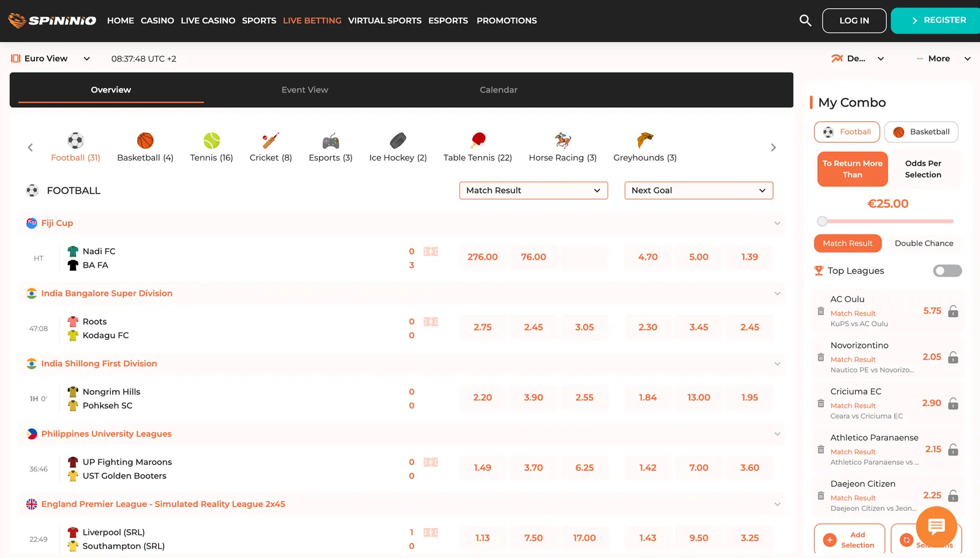Pick Nadi FC odds 276.00
The image size is (980, 558).
coord(483,257)
